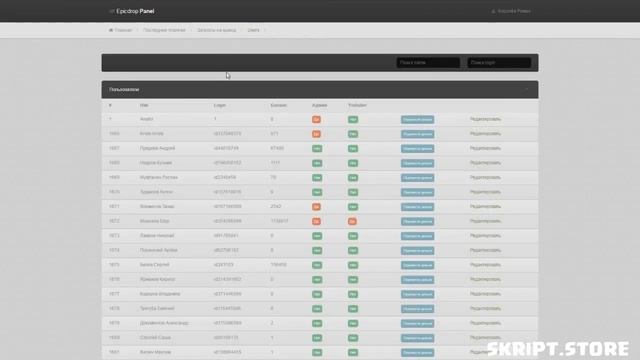Select the ID cell 1676
Screen dimensions: 640x360
tap(114, 279)
